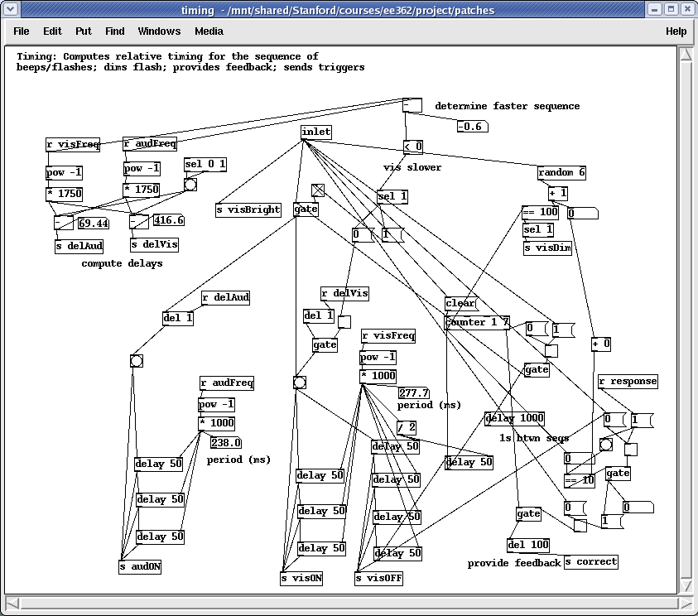This screenshot has width=698, height=616.
Task: Uncheck the crossed toggle above the gate object
Action: point(318,190)
